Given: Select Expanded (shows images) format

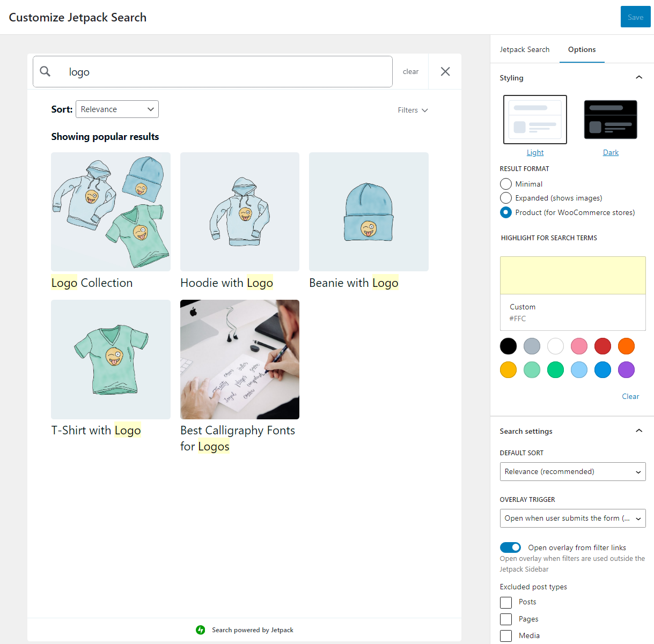Looking at the screenshot, I should click(506, 198).
